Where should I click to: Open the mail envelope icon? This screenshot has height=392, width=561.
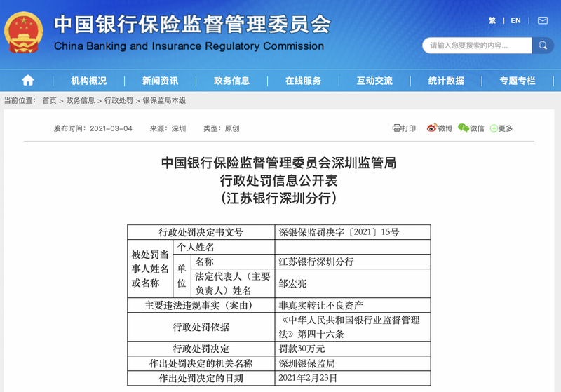(542, 20)
